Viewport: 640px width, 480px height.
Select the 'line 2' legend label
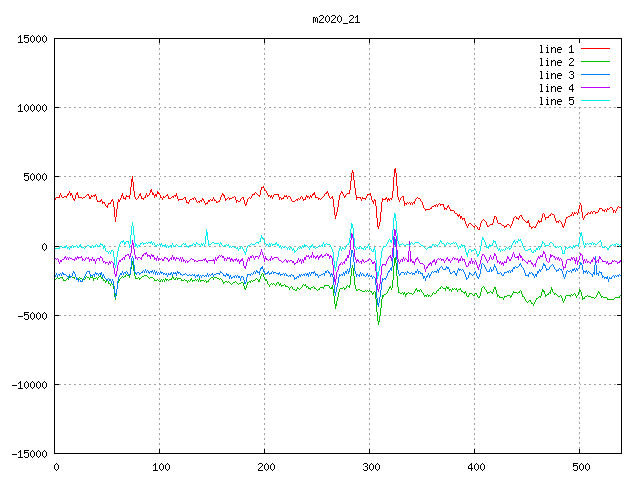coord(556,62)
